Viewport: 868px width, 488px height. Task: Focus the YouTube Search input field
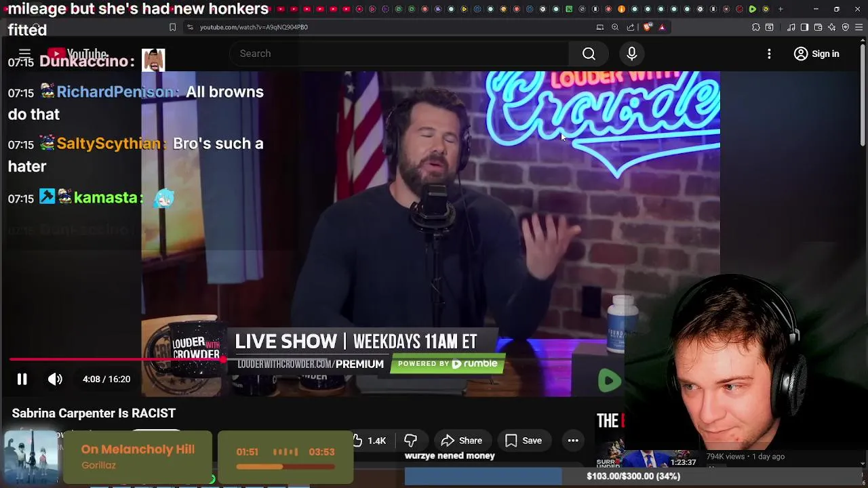pos(400,54)
